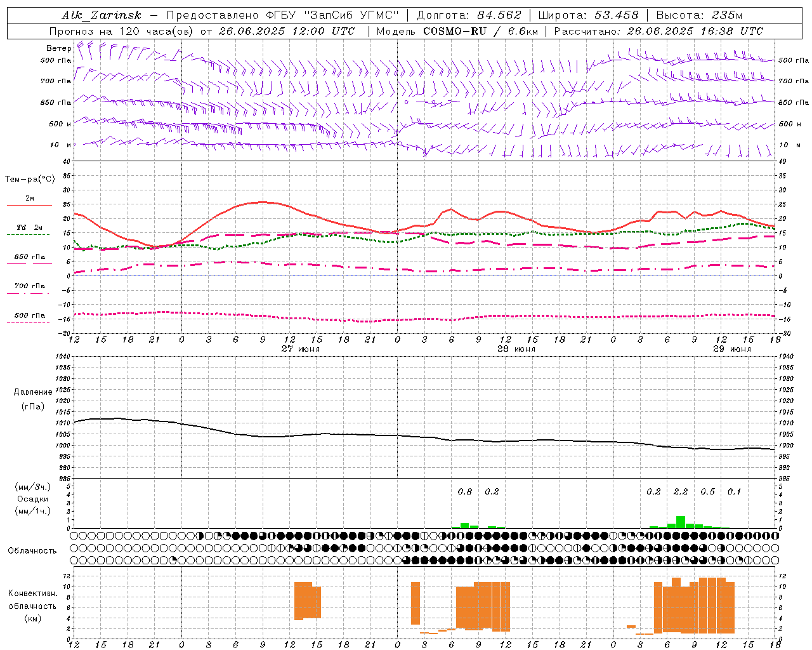Click the Конвективн. облачность (км) label

coord(32,606)
